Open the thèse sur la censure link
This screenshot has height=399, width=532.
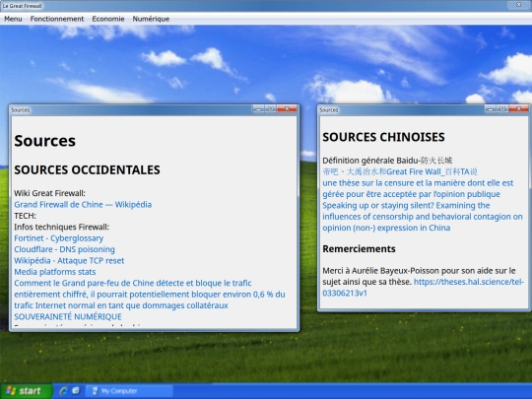point(418,188)
